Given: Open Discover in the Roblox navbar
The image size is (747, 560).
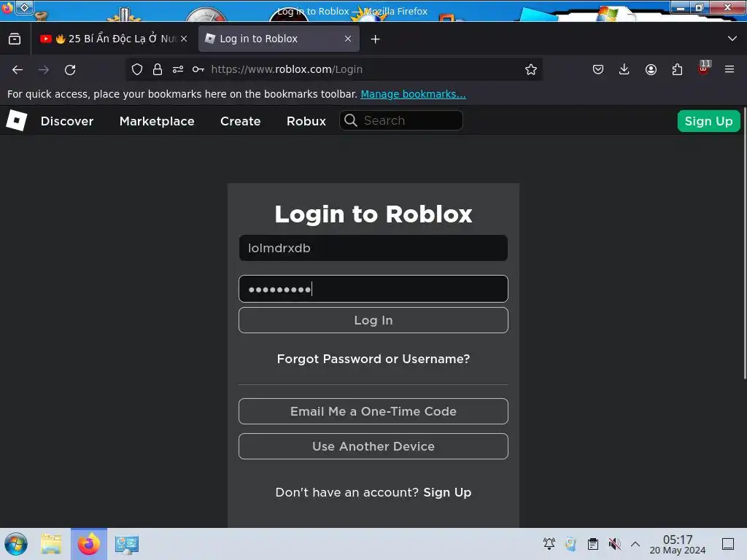Looking at the screenshot, I should pos(66,121).
